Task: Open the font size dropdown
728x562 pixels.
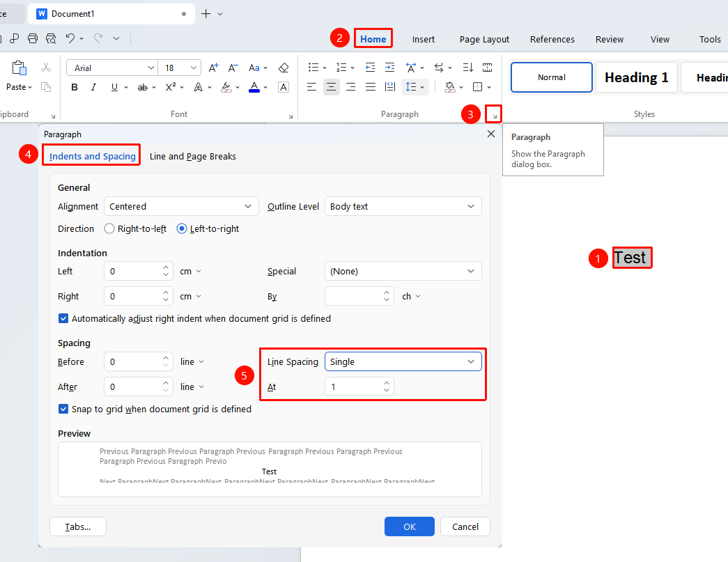Action: click(194, 68)
